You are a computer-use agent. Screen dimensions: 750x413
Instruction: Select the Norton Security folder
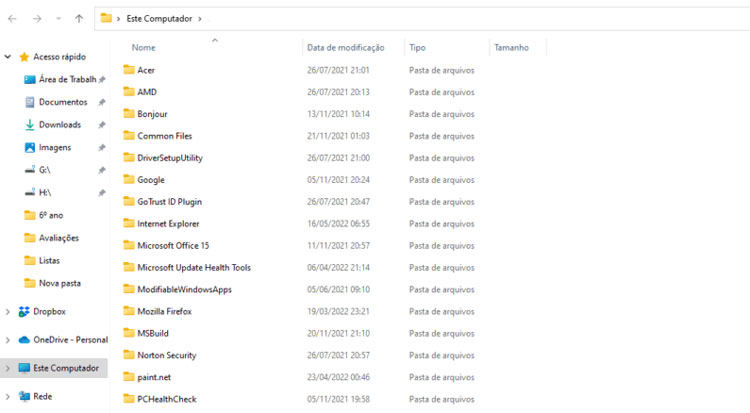click(166, 355)
